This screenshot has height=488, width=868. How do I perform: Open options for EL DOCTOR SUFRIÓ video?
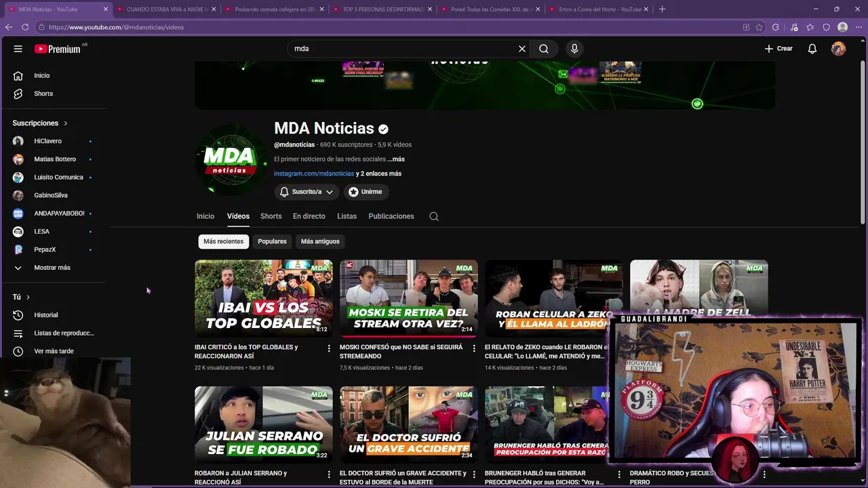[474, 474]
